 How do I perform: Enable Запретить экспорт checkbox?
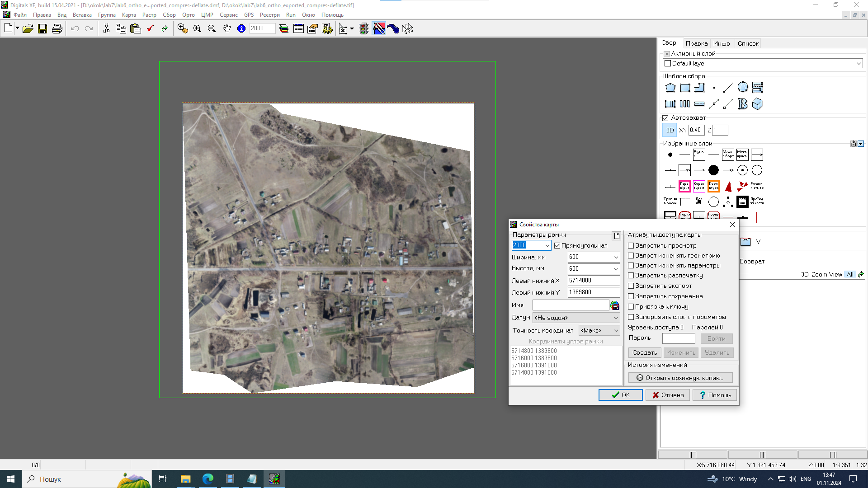click(631, 286)
